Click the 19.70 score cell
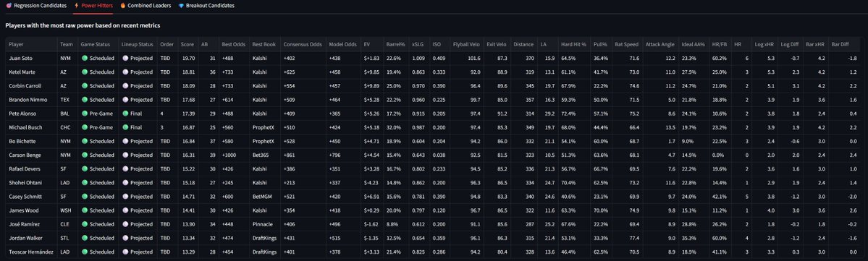 coord(187,58)
